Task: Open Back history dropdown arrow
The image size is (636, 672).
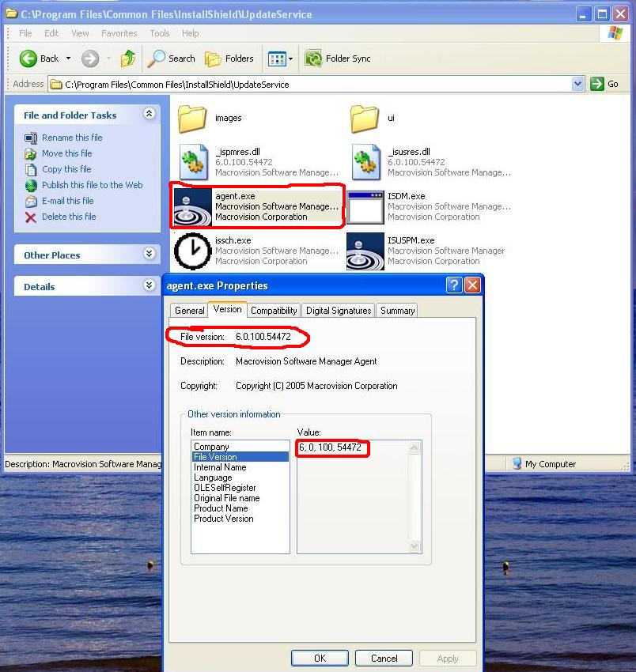Action: tap(68, 59)
